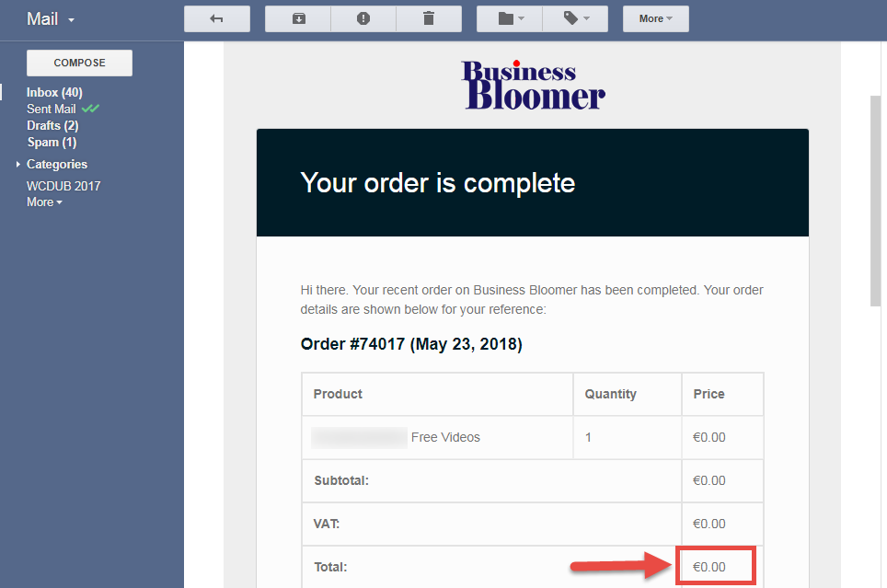Viewport: 887px width, 588px height.
Task: Open the More actions dropdown in toolbar
Action: click(656, 18)
